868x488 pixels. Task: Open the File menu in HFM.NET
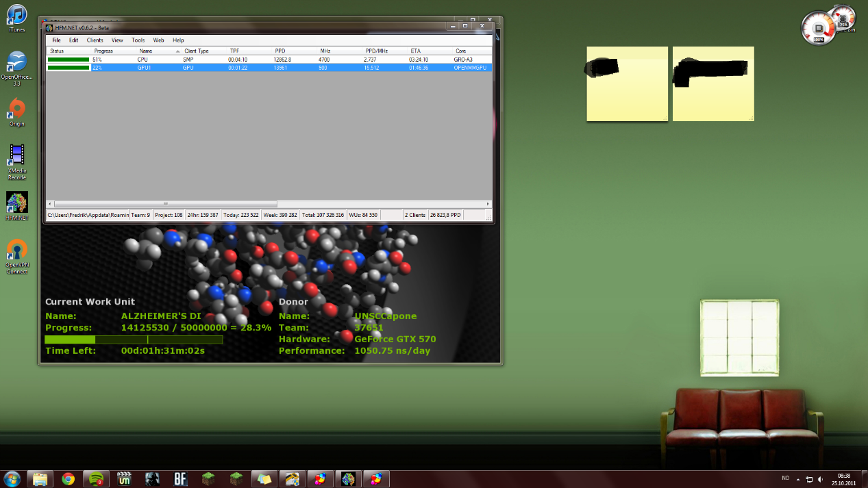pos(57,40)
